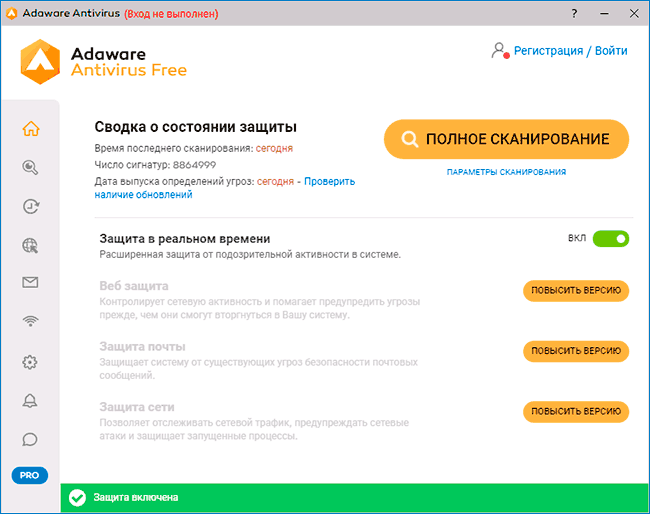Click the blue PRO upgrade badge
The width and height of the screenshot is (650, 514).
pos(29,475)
